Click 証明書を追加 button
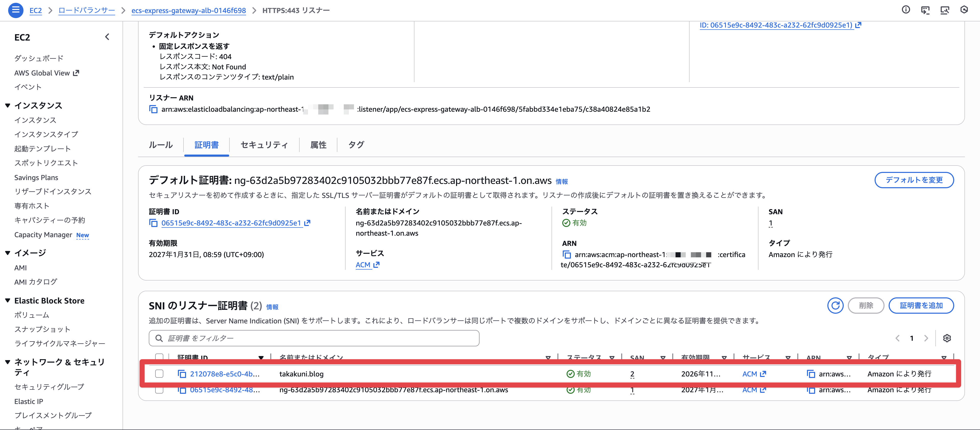980x430 pixels. coord(921,306)
